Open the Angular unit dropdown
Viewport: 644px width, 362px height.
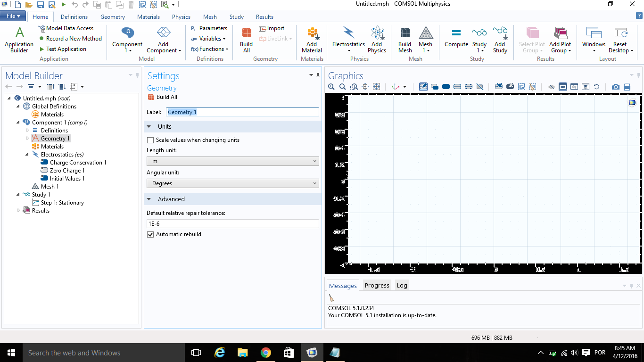pos(232,183)
